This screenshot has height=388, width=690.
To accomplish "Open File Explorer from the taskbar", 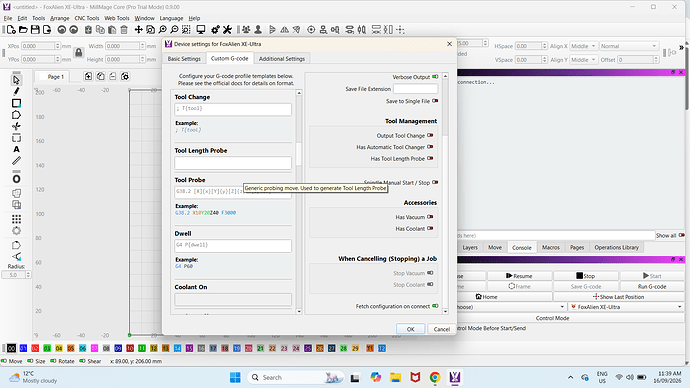I will point(395,377).
